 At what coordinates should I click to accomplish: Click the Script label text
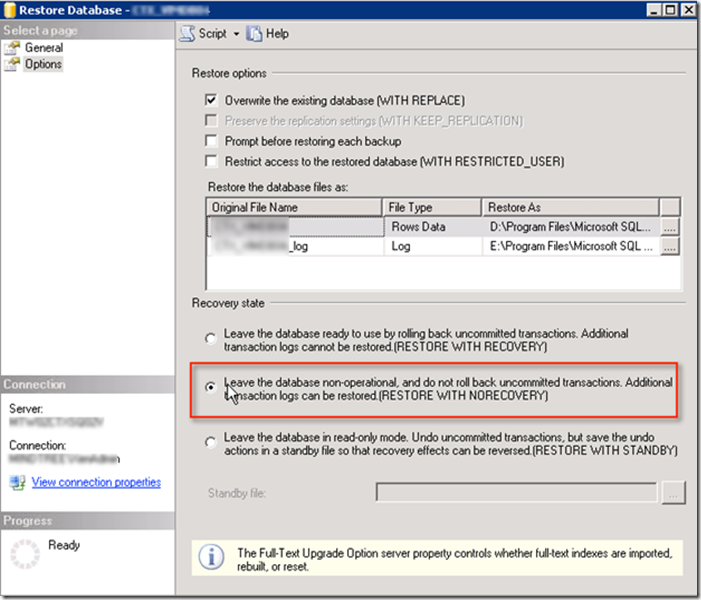213,34
